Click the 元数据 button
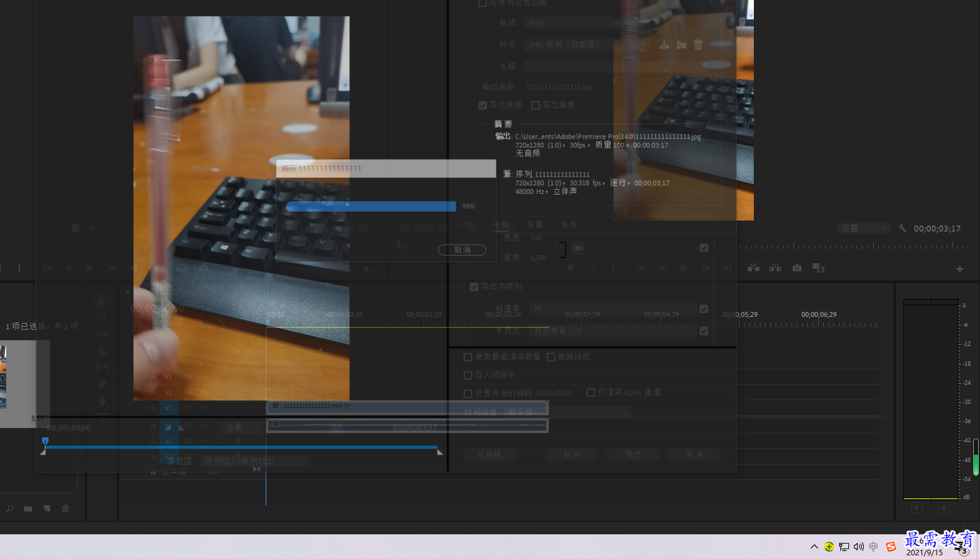This screenshot has height=559, width=980. click(491, 455)
